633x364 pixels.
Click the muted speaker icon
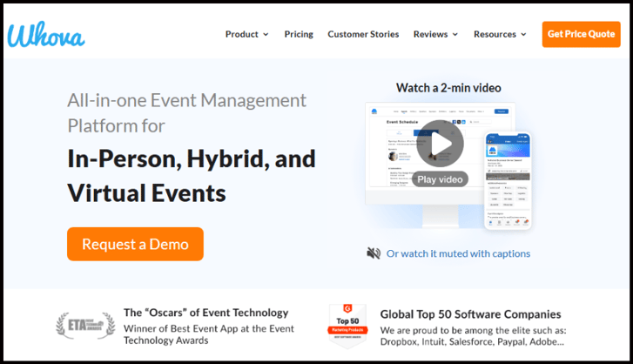[374, 253]
